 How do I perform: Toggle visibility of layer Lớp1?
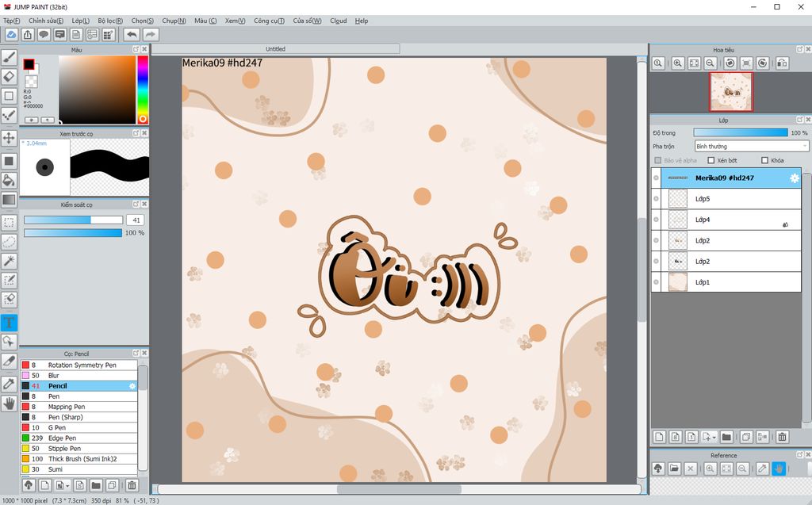pos(656,282)
